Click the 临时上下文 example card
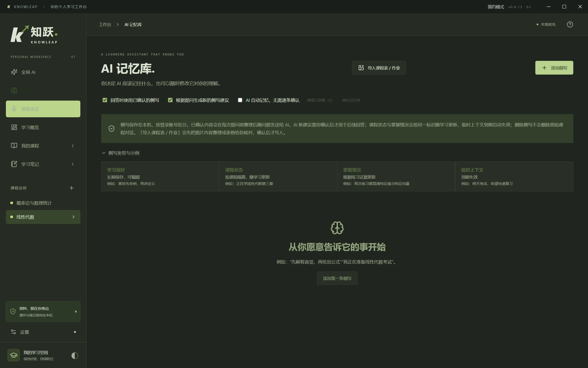Image resolution: width=588 pixels, height=368 pixels. click(x=514, y=176)
